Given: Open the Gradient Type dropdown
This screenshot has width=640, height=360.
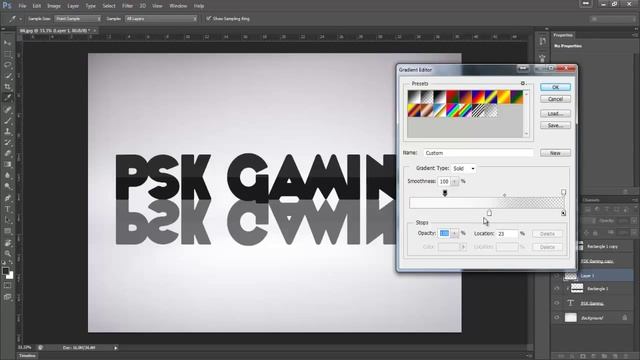Looking at the screenshot, I should pyautogui.click(x=464, y=168).
